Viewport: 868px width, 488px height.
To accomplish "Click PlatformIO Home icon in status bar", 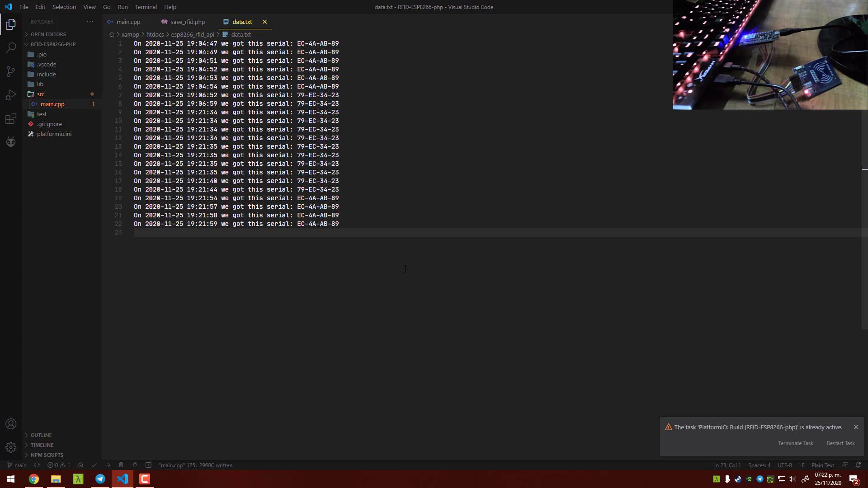I will click(x=80, y=465).
